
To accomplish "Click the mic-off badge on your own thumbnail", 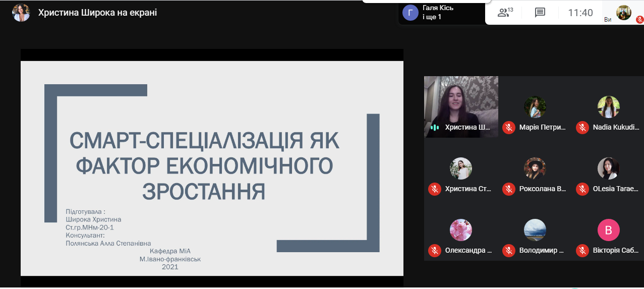I will tap(639, 20).
